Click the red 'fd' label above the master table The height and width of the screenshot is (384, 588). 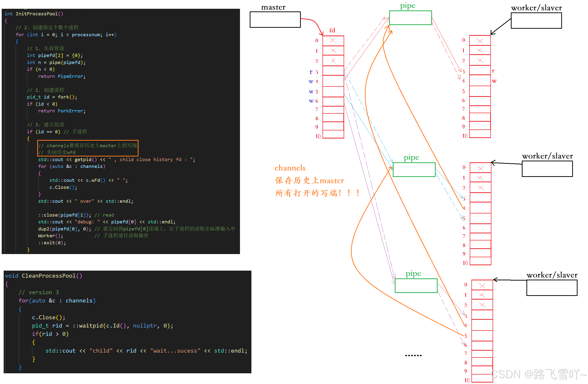pyautogui.click(x=332, y=30)
